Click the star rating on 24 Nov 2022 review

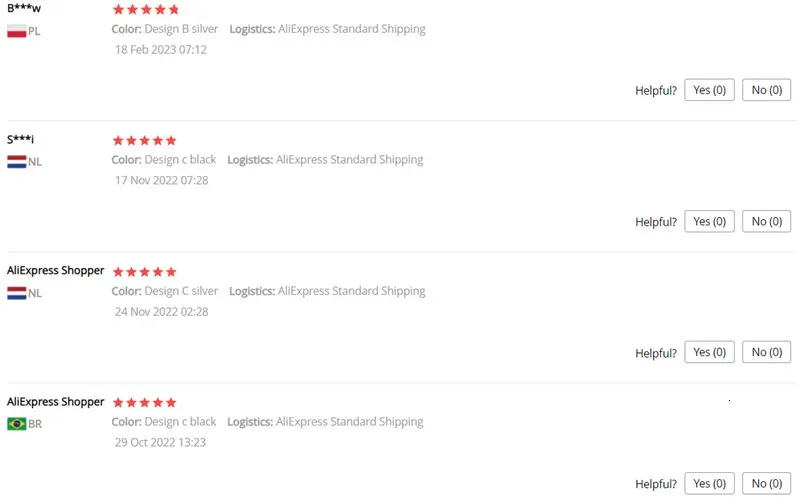pos(145,272)
